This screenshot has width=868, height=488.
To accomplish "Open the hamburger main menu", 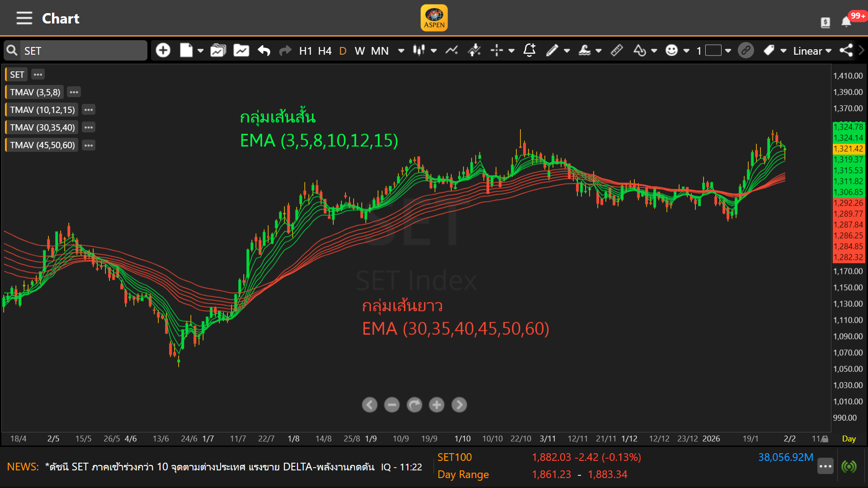I will [24, 19].
